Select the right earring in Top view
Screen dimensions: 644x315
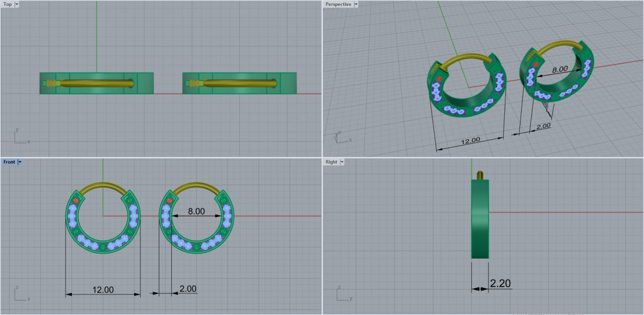[x=239, y=83]
